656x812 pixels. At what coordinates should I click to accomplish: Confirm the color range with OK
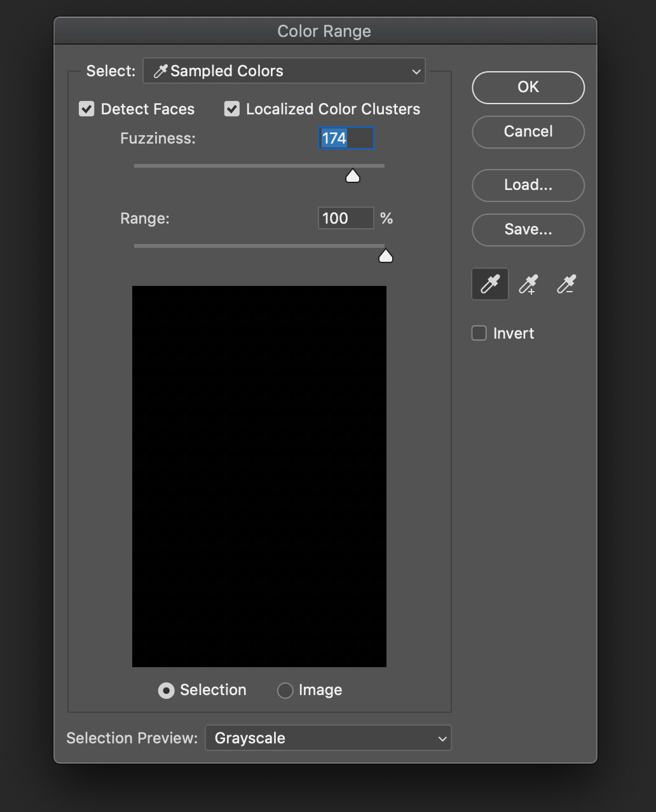528,88
